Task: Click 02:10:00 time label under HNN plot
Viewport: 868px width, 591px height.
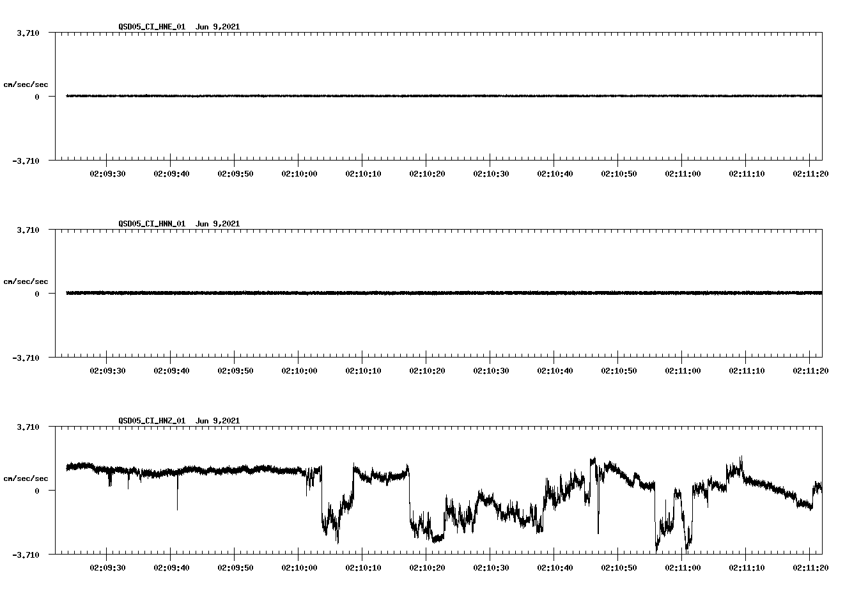Action: [299, 370]
